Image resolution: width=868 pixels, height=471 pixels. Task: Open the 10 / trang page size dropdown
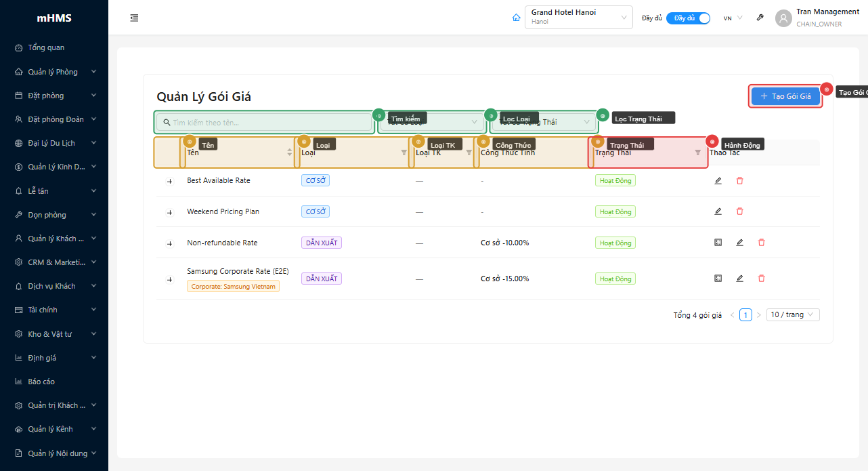792,315
